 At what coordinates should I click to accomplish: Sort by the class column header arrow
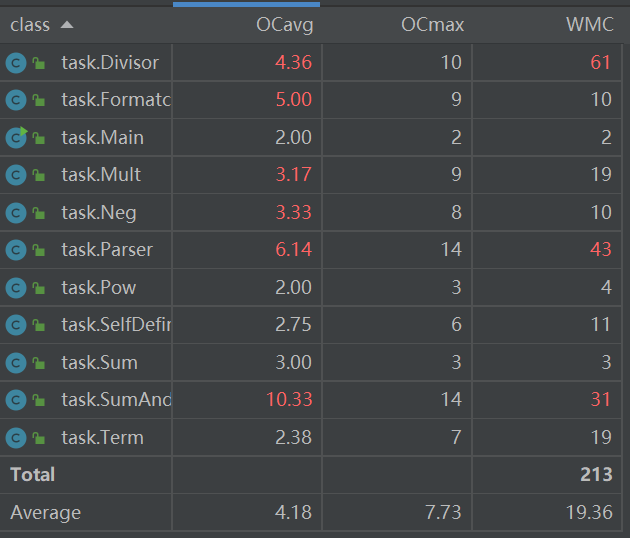tap(67, 24)
